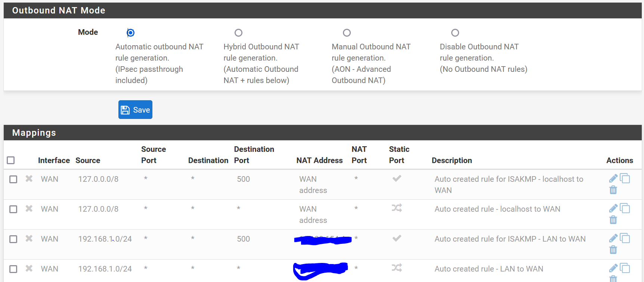Image resolution: width=644 pixels, height=282 pixels.
Task: Click disabled X icon on ISAKMP localhost rule
Action: coord(29,178)
